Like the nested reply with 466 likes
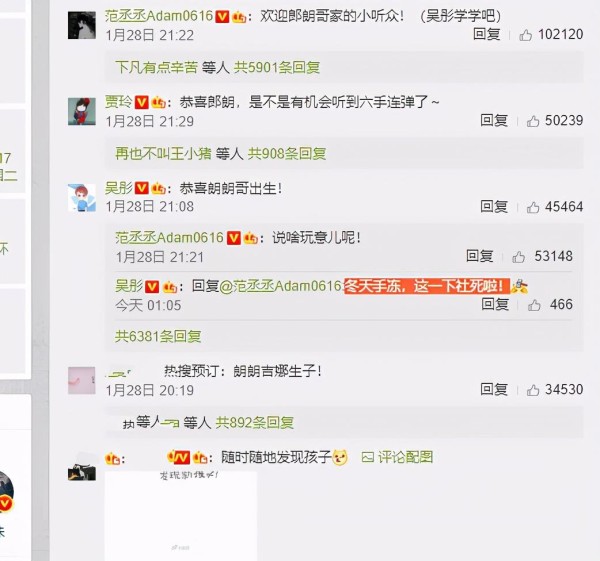 tap(534, 305)
